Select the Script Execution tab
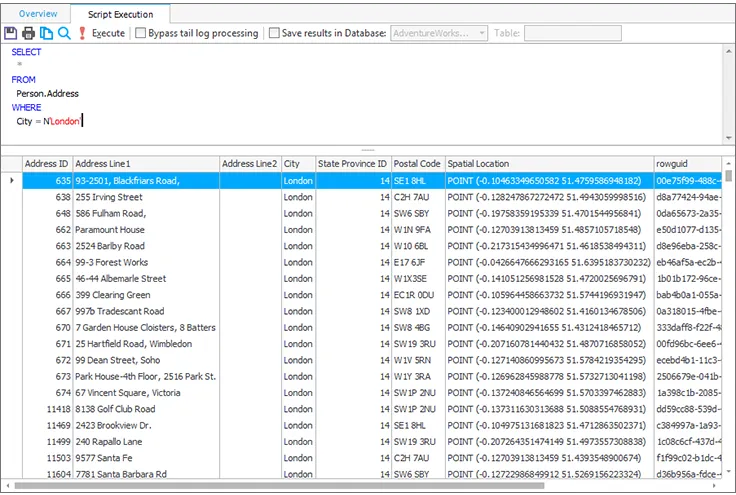Screen dimensions: 736x495 click(x=121, y=14)
